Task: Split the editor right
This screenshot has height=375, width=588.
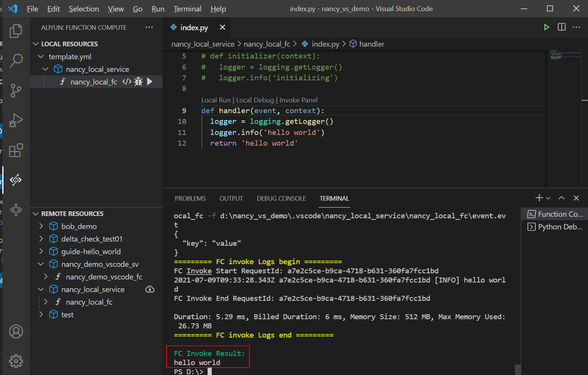Action: [562, 27]
